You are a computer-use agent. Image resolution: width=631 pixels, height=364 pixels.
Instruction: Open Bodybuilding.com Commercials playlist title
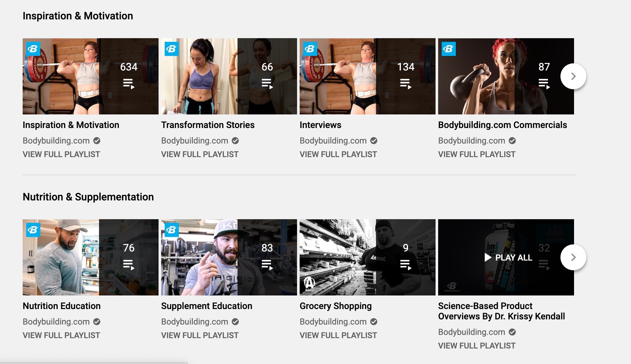point(502,125)
